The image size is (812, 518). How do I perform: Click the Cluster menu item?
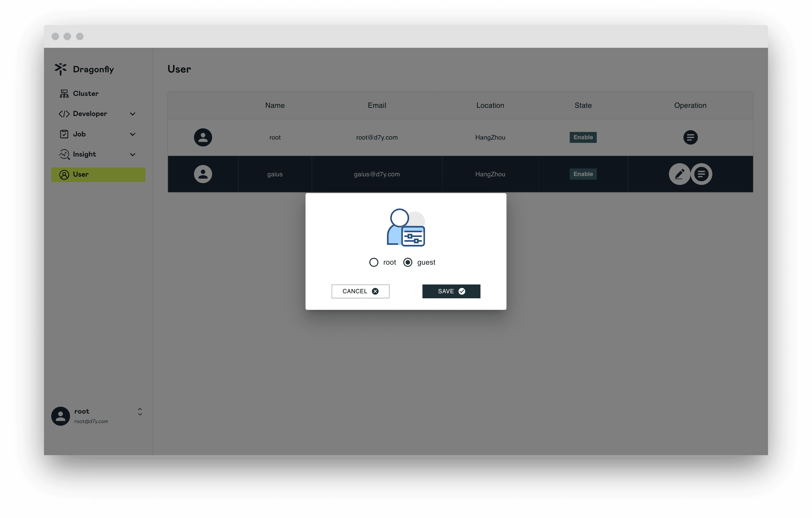pyautogui.click(x=85, y=93)
